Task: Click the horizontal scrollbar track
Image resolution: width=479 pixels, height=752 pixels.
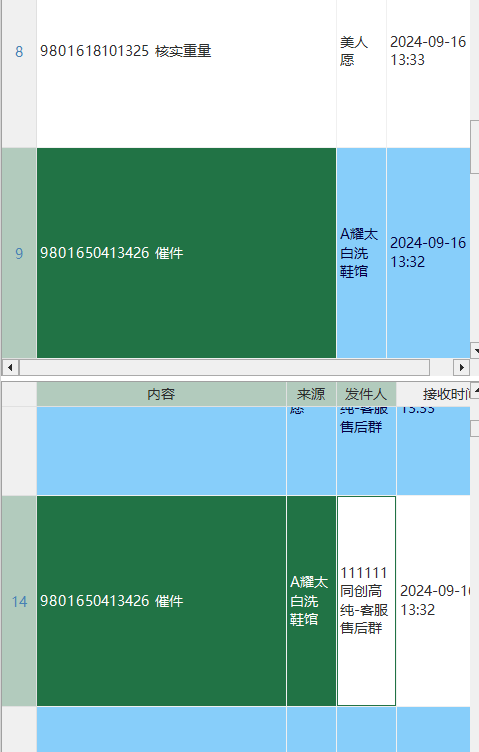Action: [x=224, y=367]
